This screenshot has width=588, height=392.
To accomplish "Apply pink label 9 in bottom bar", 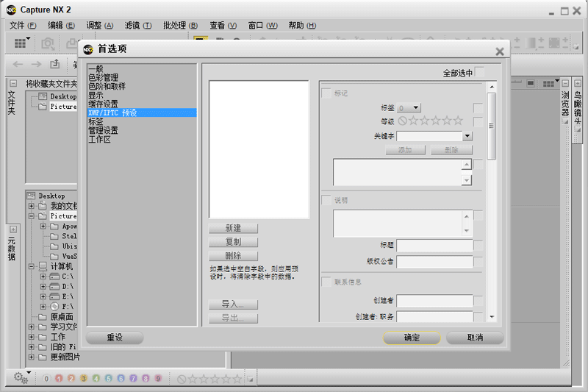I will [x=158, y=379].
